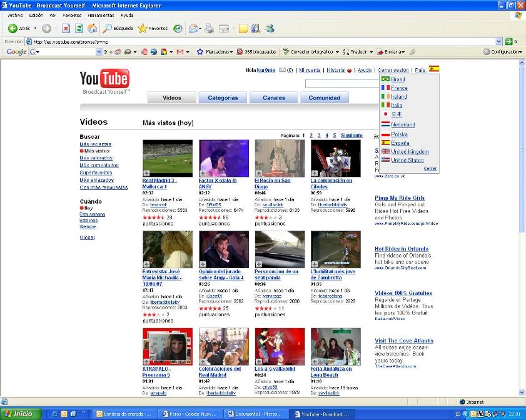526x420 pixels.
Task: Open the Búsqueda search toolbar button
Action: click(118, 29)
